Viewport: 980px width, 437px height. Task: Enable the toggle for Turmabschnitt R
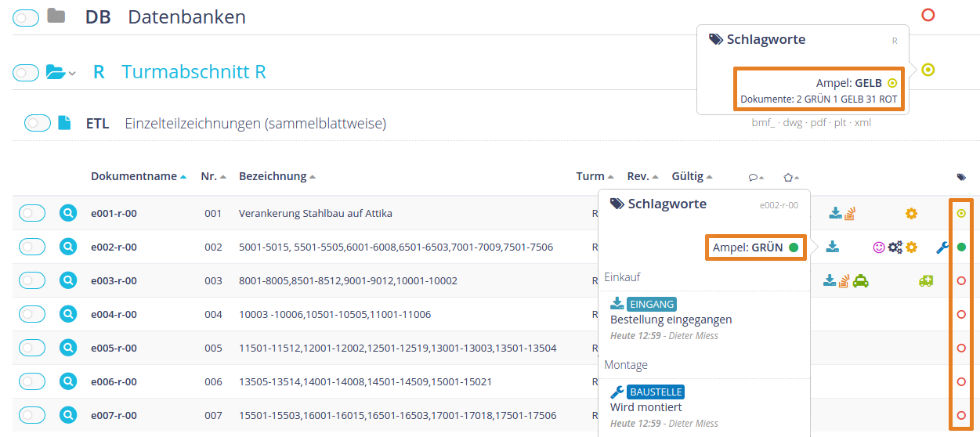tap(26, 73)
